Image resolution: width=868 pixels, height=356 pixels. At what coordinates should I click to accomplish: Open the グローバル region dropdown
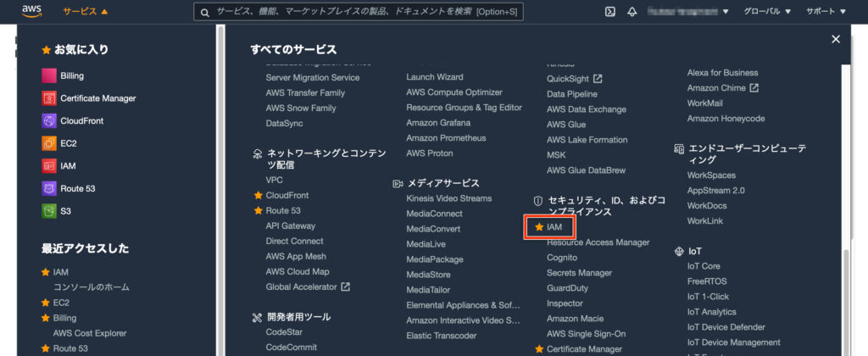pos(766,12)
